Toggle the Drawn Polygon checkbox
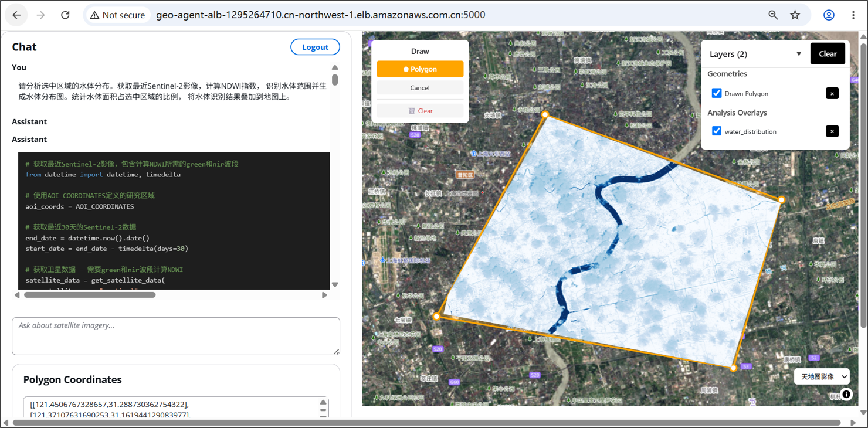 pyautogui.click(x=717, y=93)
